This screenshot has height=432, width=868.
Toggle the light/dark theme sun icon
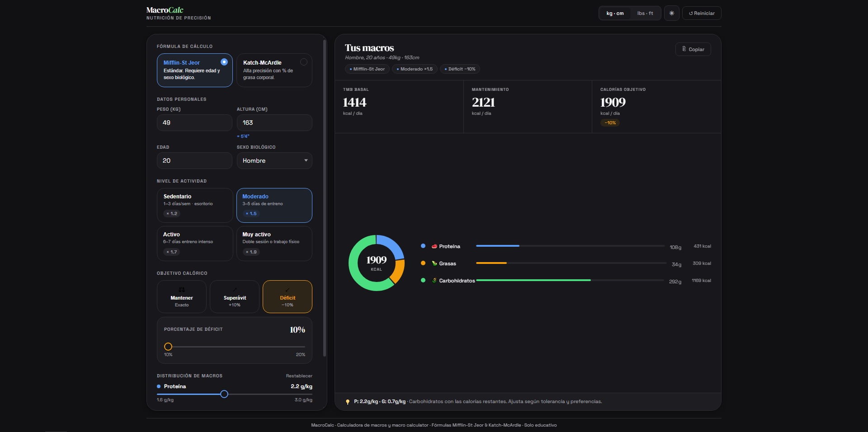tap(671, 13)
